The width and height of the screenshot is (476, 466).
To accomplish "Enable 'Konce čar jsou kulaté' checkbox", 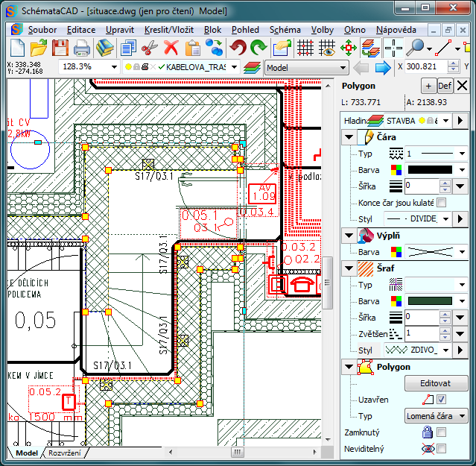I will pyautogui.click(x=441, y=203).
